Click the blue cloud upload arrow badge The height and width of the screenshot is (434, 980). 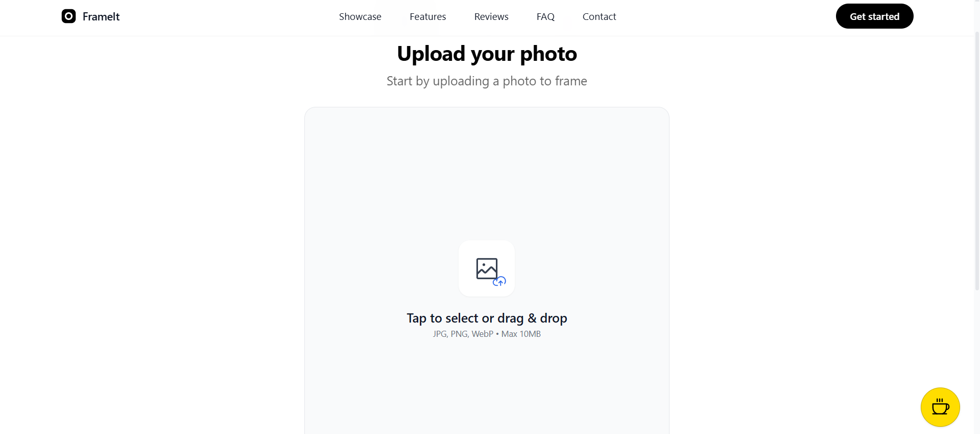coord(499,281)
